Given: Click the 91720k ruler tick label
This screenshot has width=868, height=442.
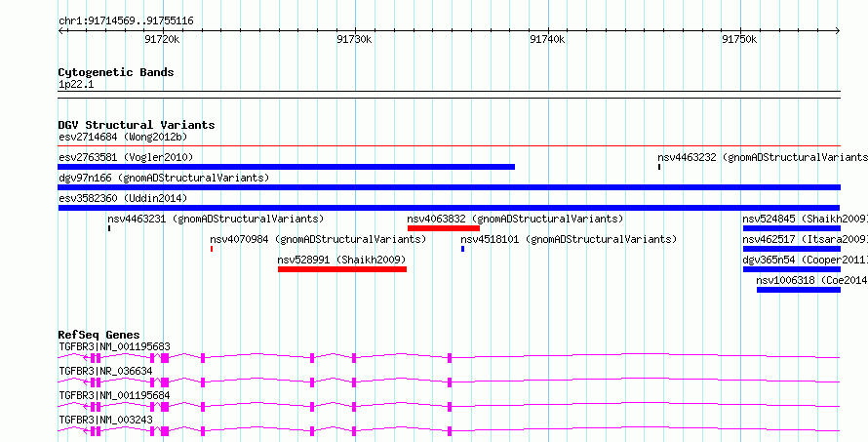Looking at the screenshot, I should tap(162, 39).
